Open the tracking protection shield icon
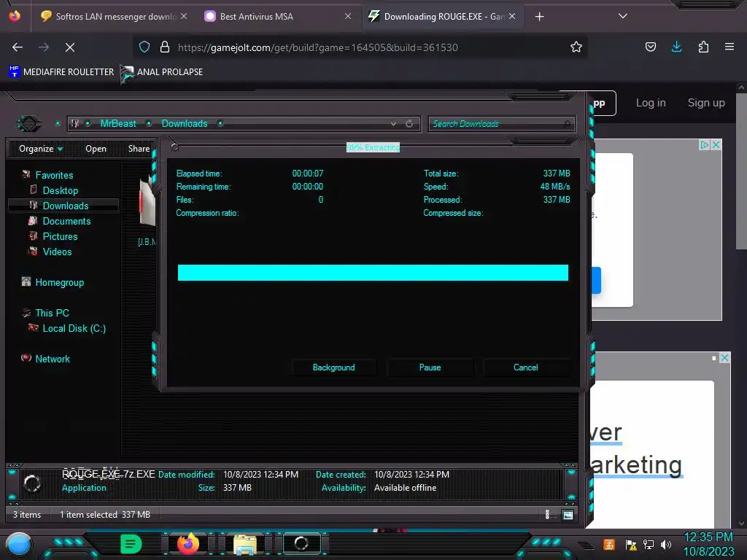This screenshot has height=560, width=747. [x=144, y=47]
